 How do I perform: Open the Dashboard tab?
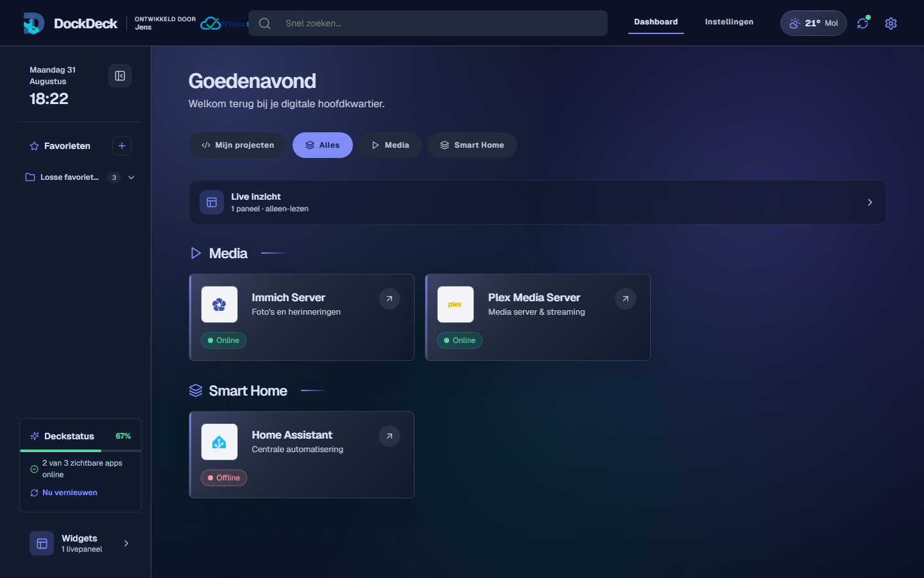click(656, 22)
